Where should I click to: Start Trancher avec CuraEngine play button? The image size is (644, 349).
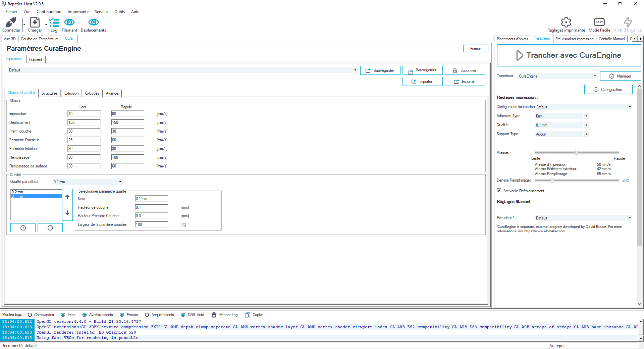pos(569,55)
